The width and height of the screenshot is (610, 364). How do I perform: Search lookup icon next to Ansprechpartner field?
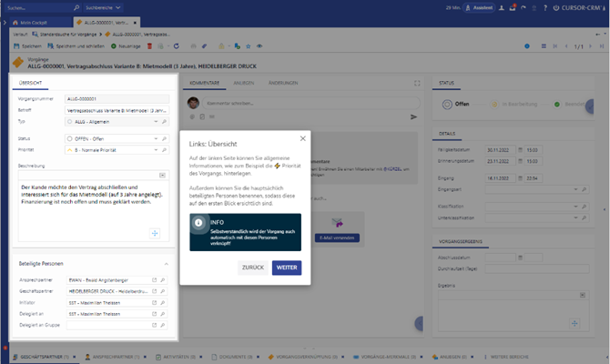coord(163,281)
